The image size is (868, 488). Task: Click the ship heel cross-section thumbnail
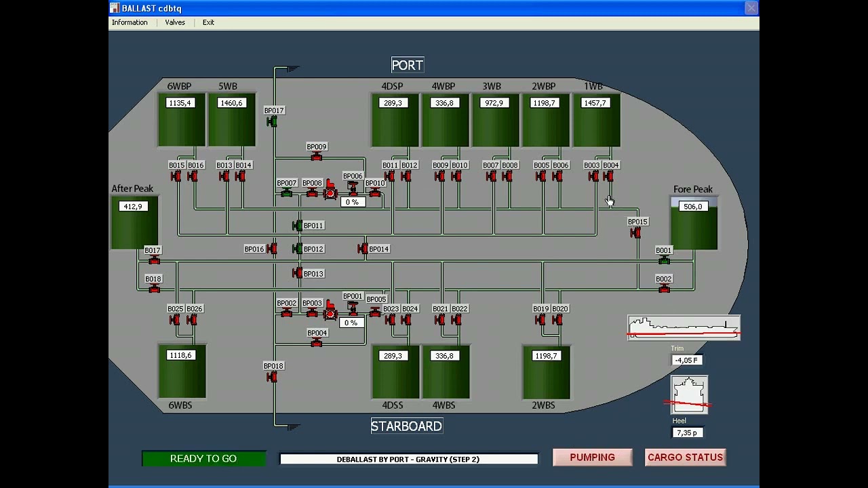tap(689, 394)
